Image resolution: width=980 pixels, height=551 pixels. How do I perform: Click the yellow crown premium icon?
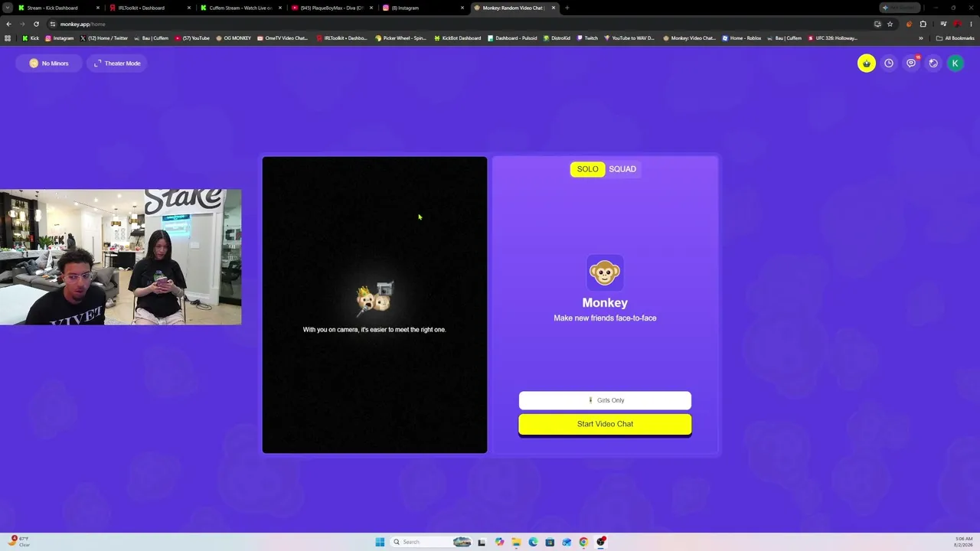tap(866, 64)
